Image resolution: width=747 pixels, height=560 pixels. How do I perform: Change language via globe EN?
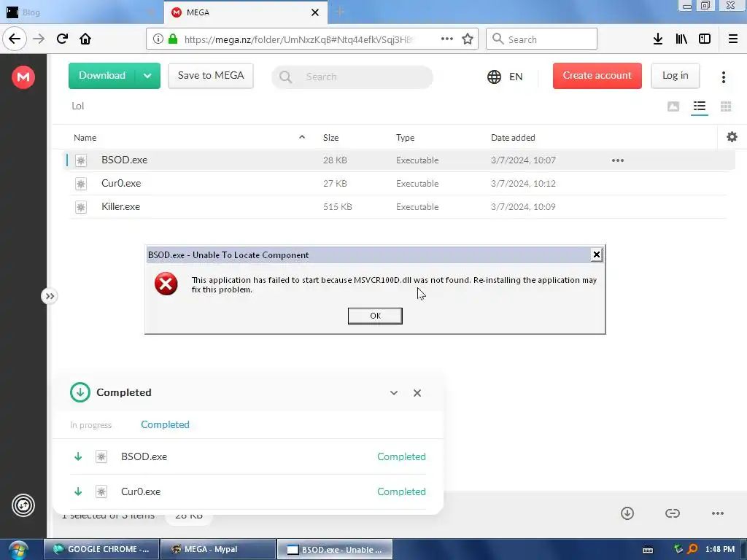(x=505, y=77)
